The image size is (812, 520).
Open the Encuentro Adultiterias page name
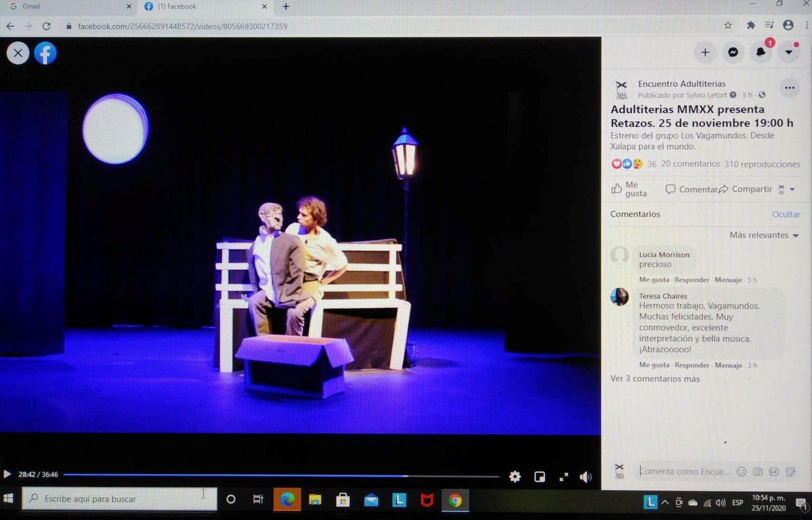[682, 84]
